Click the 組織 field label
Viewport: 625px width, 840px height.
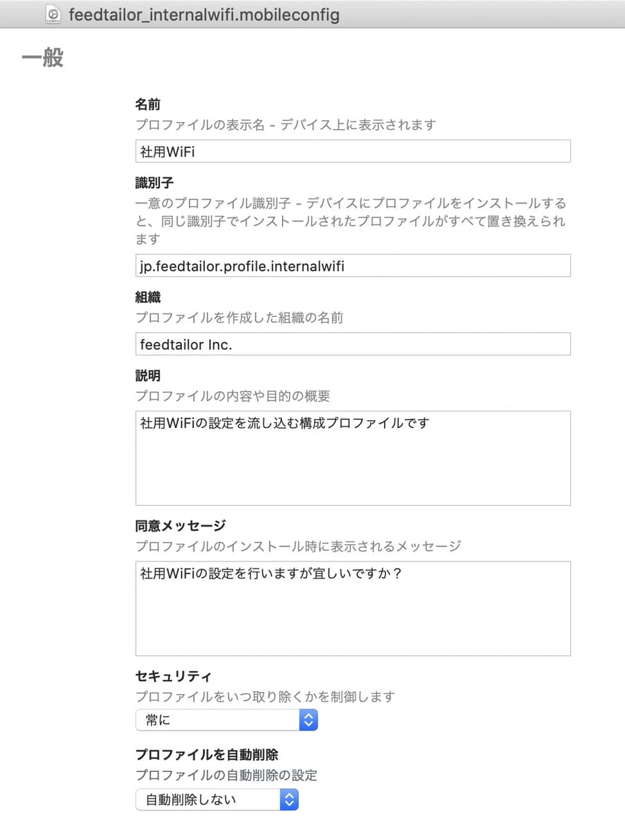coord(148,297)
